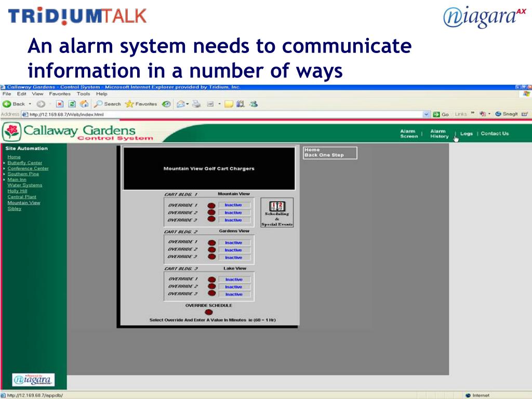This screenshot has width=532, height=399.
Task: Expand the Main Inn tree node
Action: point(4,179)
